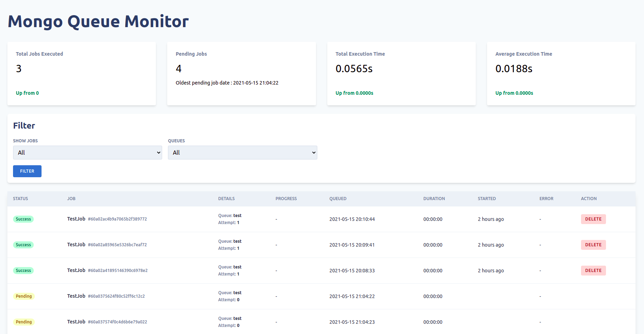The width and height of the screenshot is (644, 334).
Task: Click the Oldest pending job date text
Action: point(227,83)
